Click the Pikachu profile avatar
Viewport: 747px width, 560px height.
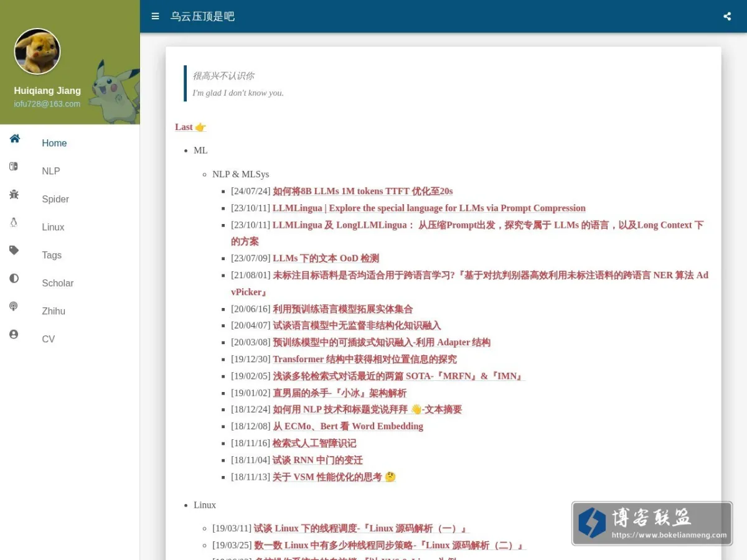tap(37, 52)
